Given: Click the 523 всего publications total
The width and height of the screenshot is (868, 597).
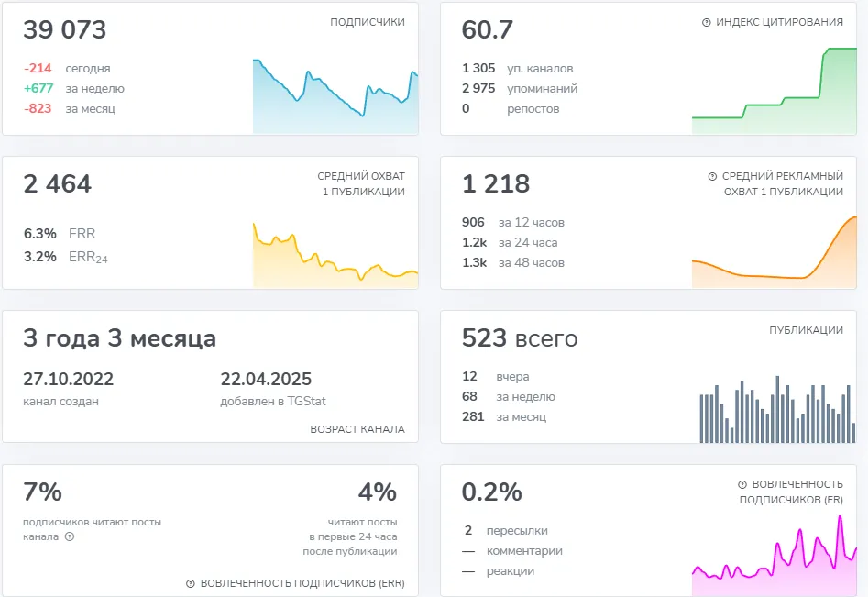Looking at the screenshot, I should pos(520,337).
